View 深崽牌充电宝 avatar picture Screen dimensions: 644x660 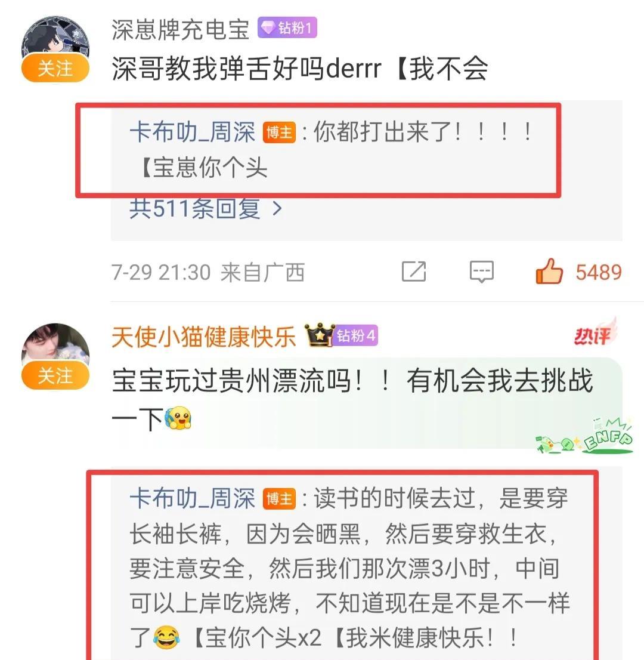[x=55, y=40]
